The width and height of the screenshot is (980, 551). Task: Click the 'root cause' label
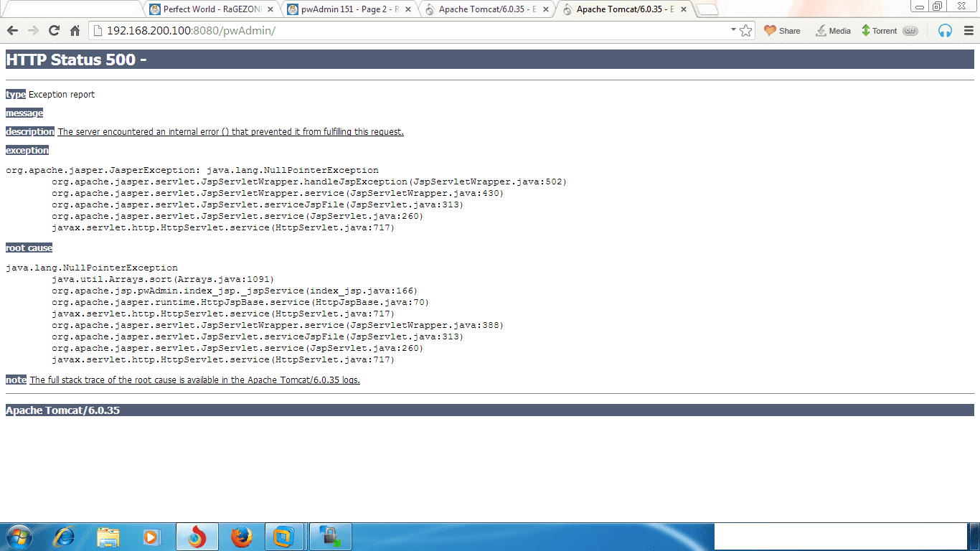coord(29,248)
